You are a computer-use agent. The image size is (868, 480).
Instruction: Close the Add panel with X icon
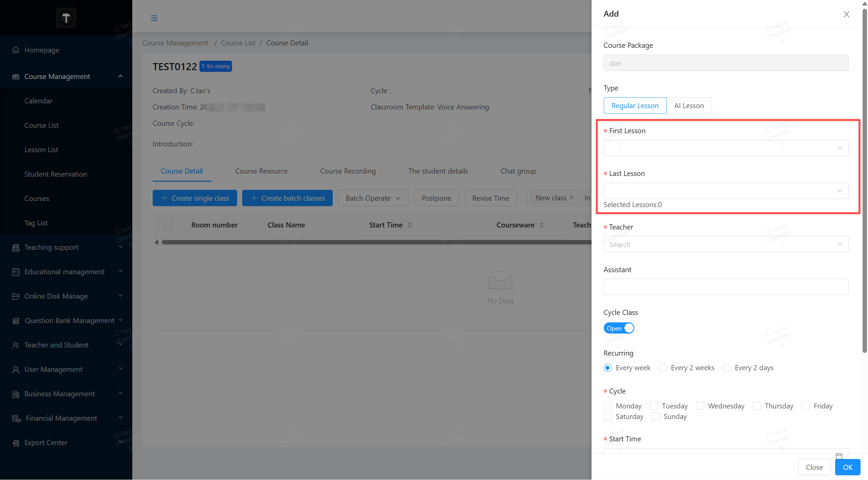846,14
